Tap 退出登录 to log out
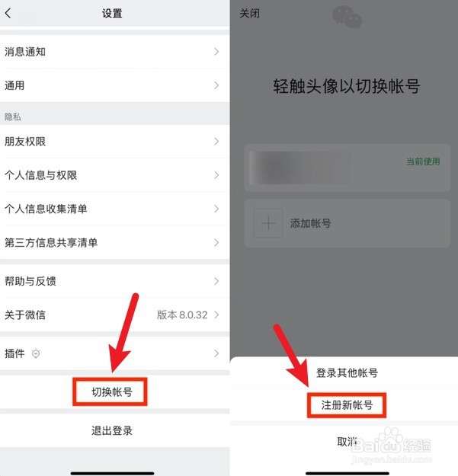Image resolution: width=458 pixels, height=476 pixels. tap(112, 430)
